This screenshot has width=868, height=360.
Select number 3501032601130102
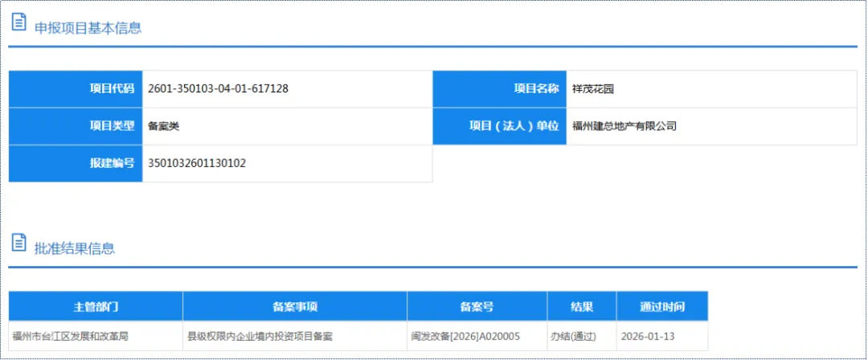click(x=197, y=163)
